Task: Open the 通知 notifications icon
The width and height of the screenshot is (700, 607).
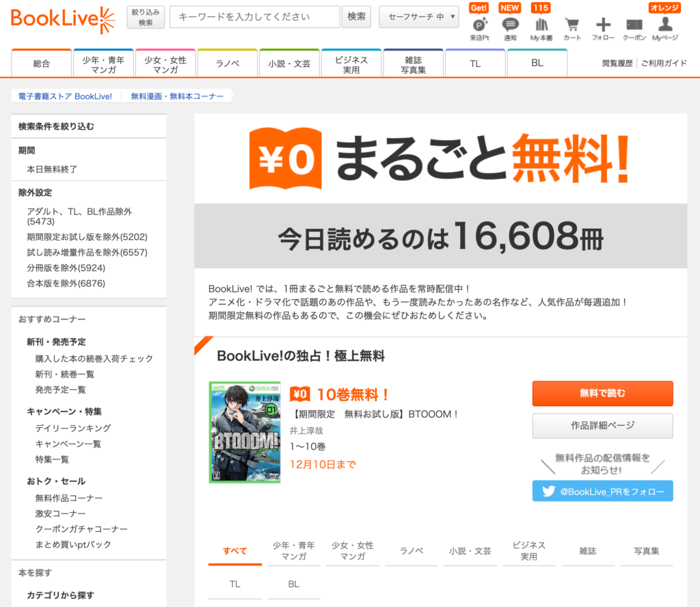Action: coord(510,28)
